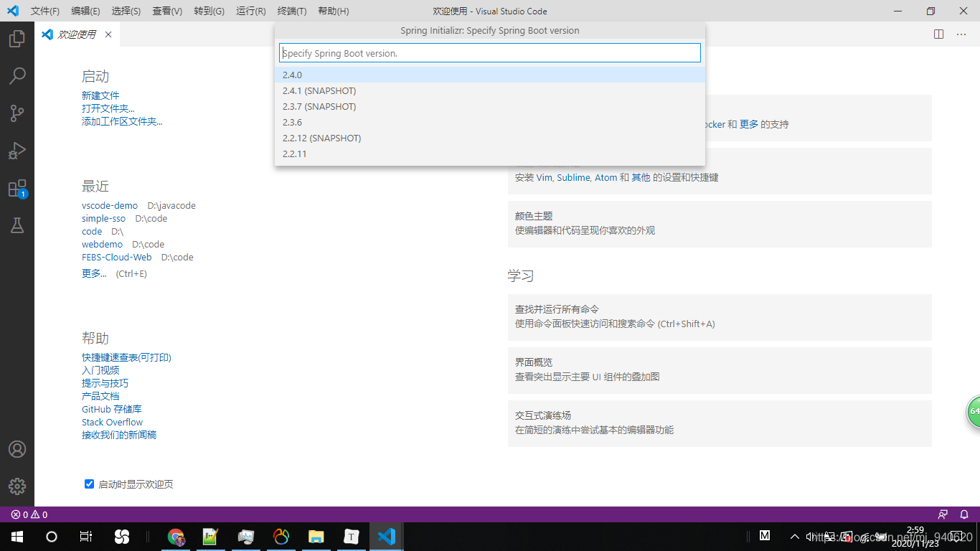Open recent folder code
Viewport: 980px width, 551px height.
point(92,231)
